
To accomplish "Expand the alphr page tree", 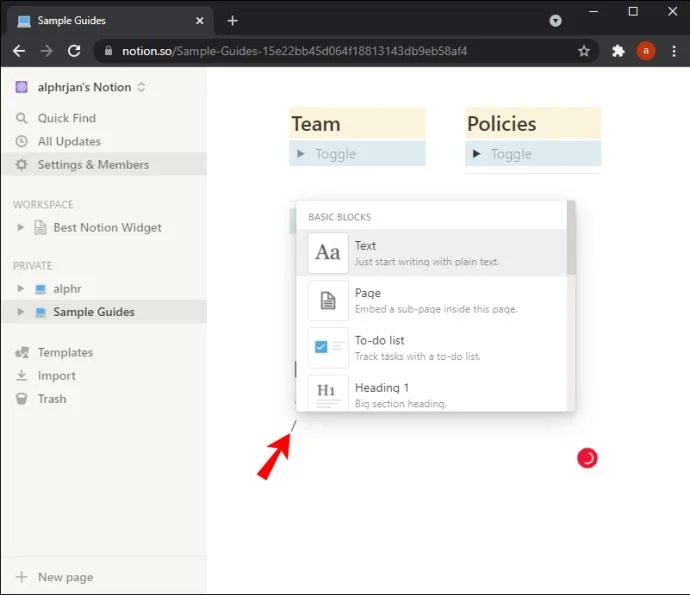I will pyautogui.click(x=20, y=288).
